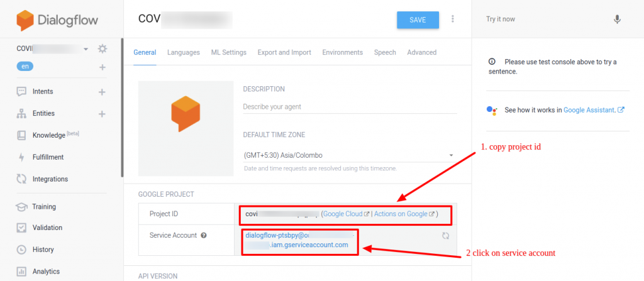Open the default time zone dropdown
644x281 pixels.
tap(350, 156)
